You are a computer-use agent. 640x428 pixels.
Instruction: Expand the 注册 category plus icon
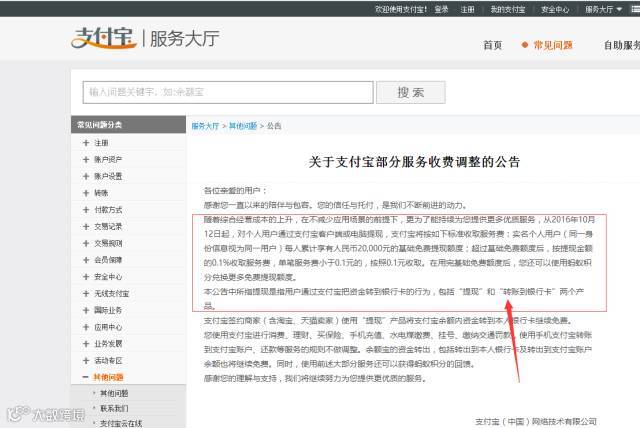click(86, 143)
